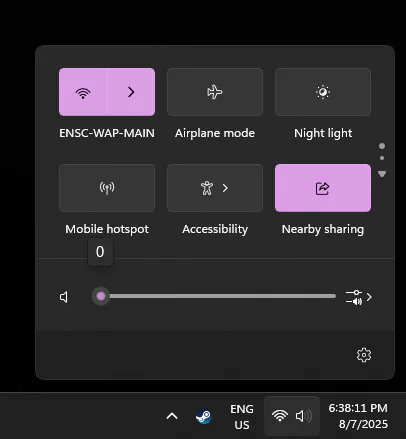Expand sound output chevron next to mixer
This screenshot has height=439, width=406.
(369, 297)
